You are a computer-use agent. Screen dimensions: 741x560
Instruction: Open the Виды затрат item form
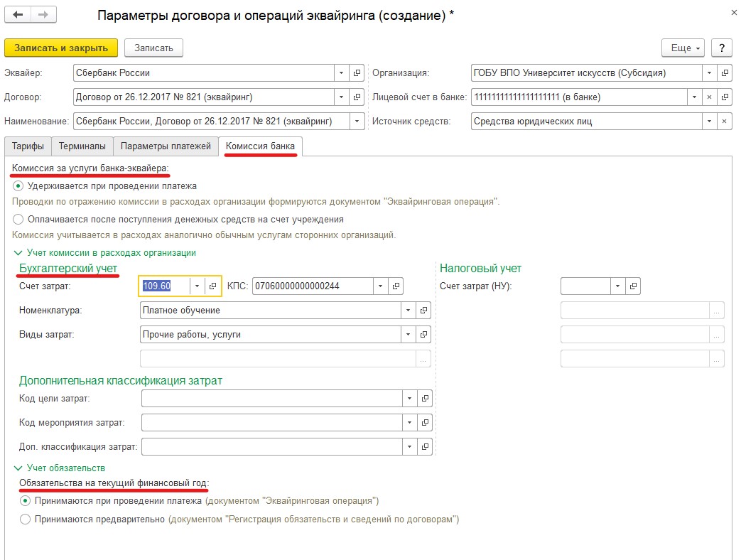[423, 334]
